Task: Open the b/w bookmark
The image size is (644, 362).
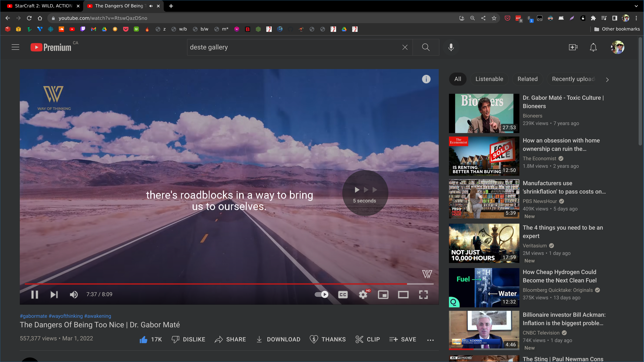Action: pyautogui.click(x=201, y=29)
